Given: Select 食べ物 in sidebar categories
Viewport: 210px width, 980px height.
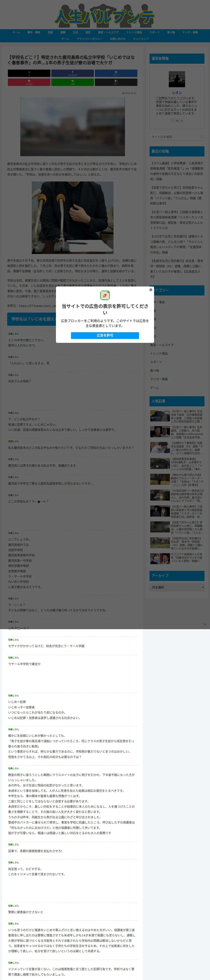Looking at the screenshot, I should coord(155,371).
